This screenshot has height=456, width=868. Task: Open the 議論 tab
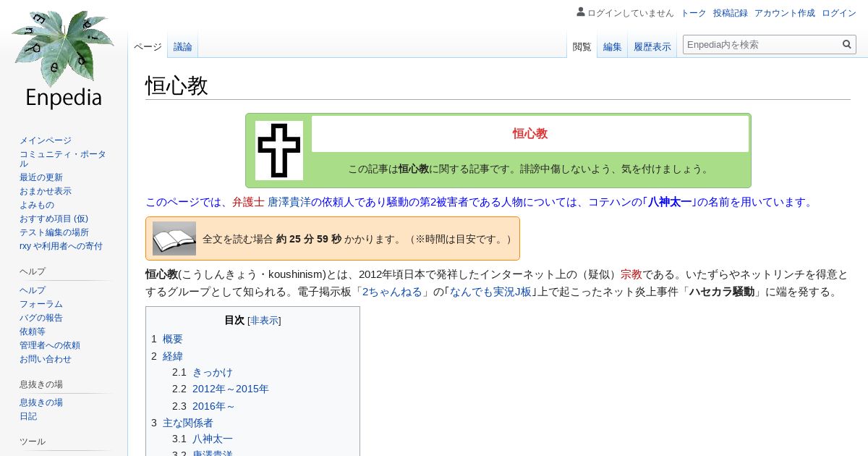point(183,46)
